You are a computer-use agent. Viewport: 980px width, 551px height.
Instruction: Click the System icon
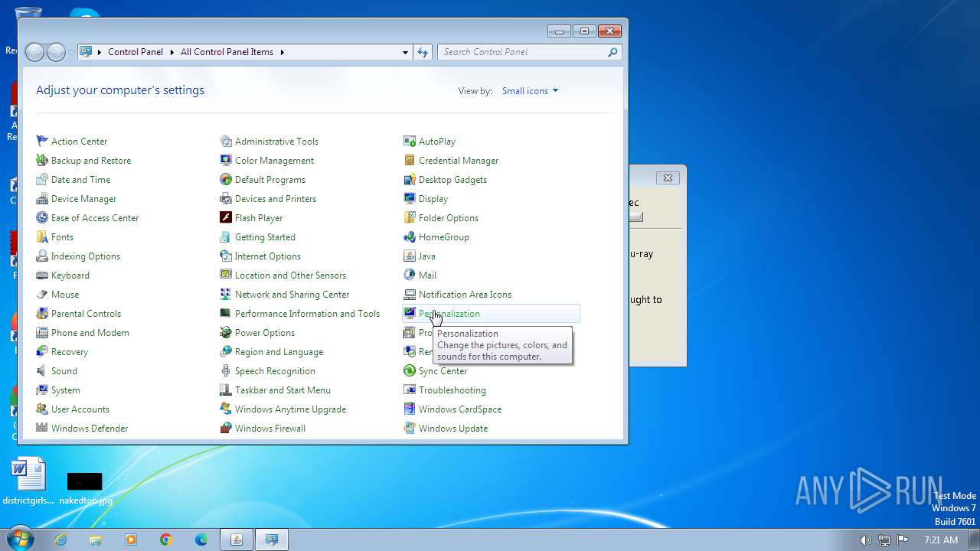click(x=42, y=390)
